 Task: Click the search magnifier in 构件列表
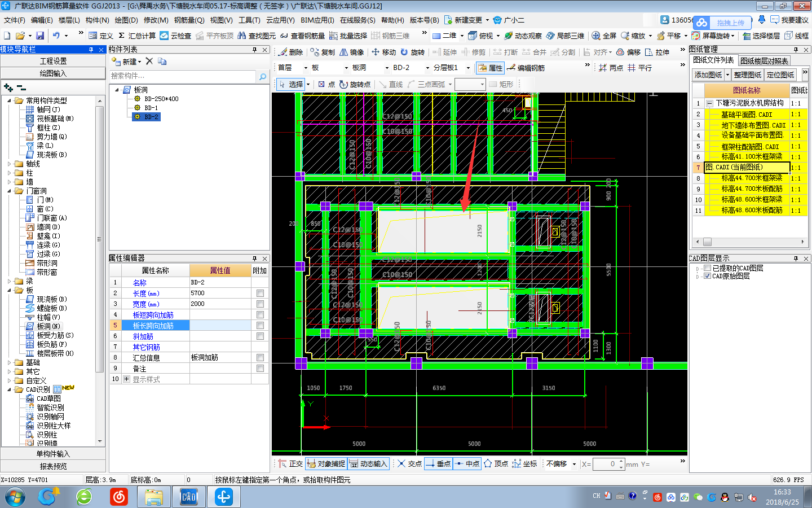(262, 76)
